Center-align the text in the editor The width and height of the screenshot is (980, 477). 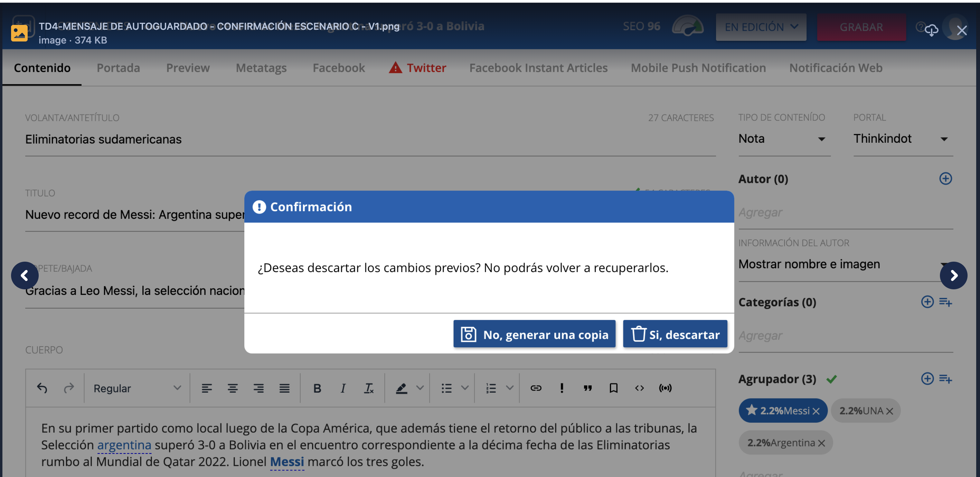point(233,388)
